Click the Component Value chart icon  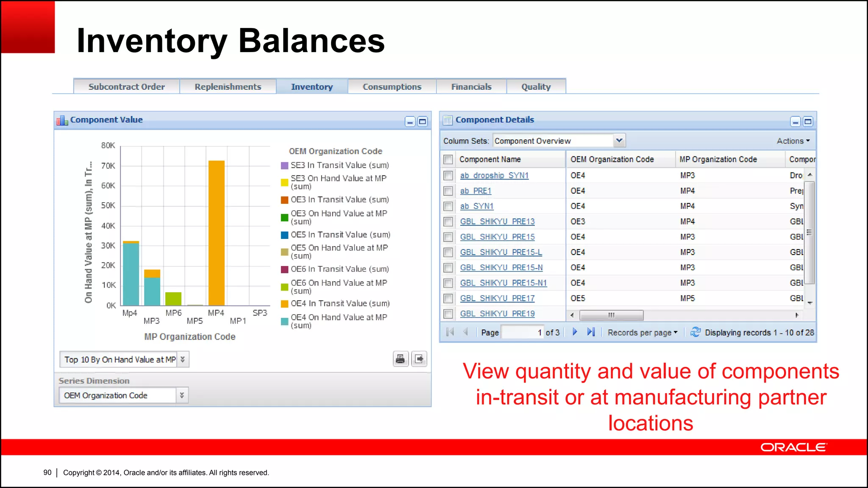pos(62,121)
